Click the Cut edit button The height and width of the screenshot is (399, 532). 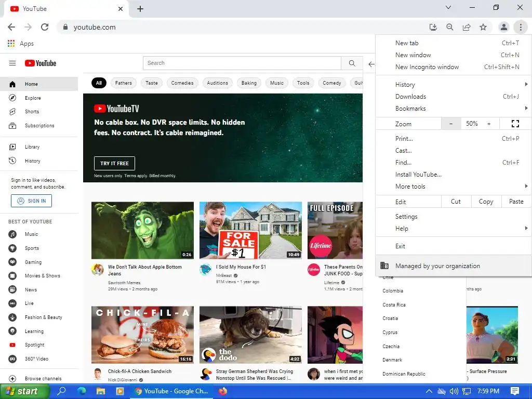tap(456, 202)
